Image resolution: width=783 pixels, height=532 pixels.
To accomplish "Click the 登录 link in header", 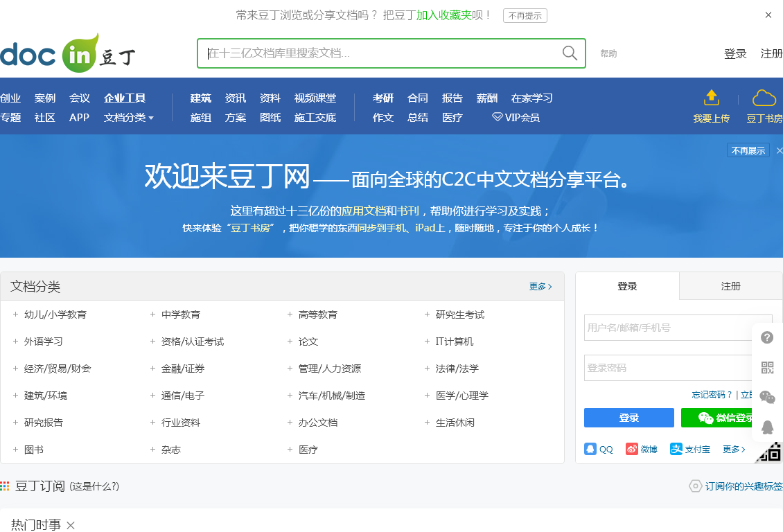I will 735,53.
